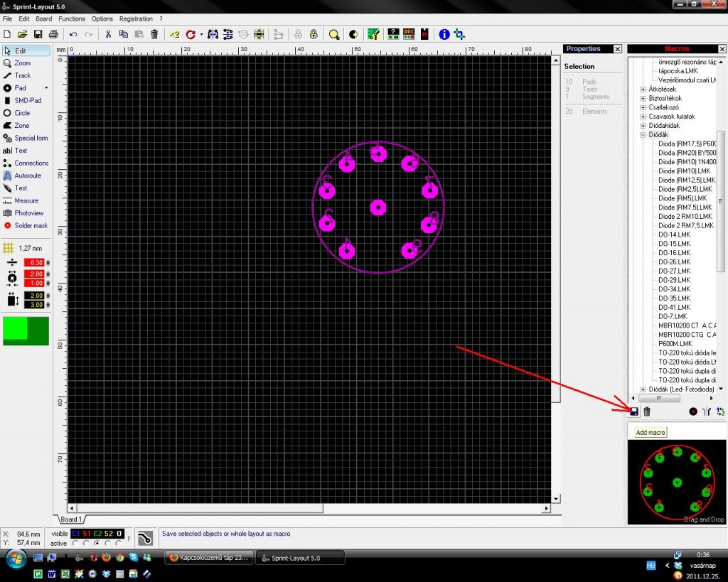Set C1 layer as active

[75, 543]
